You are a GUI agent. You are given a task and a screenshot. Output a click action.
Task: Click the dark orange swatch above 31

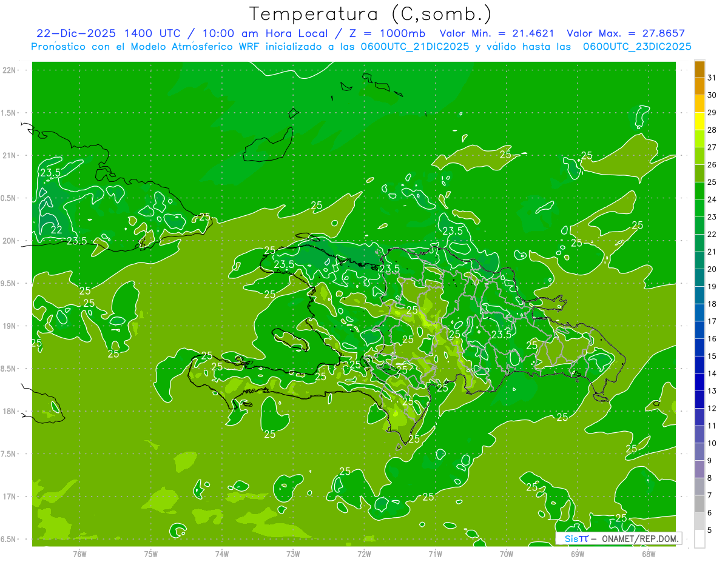699,69
